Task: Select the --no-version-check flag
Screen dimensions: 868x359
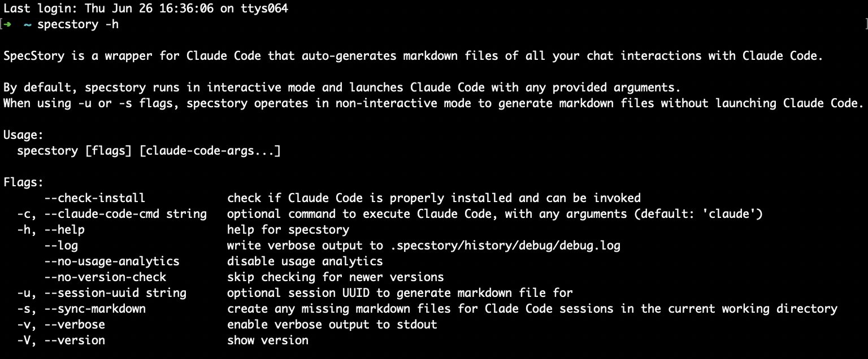Action: click(105, 277)
